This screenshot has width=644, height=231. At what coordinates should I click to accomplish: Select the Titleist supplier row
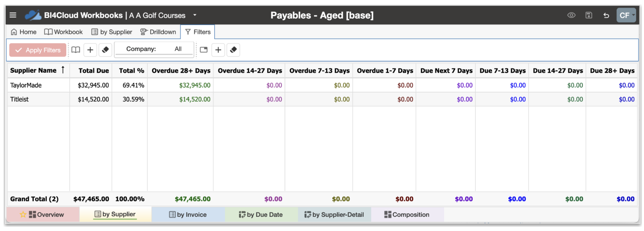(x=322, y=99)
